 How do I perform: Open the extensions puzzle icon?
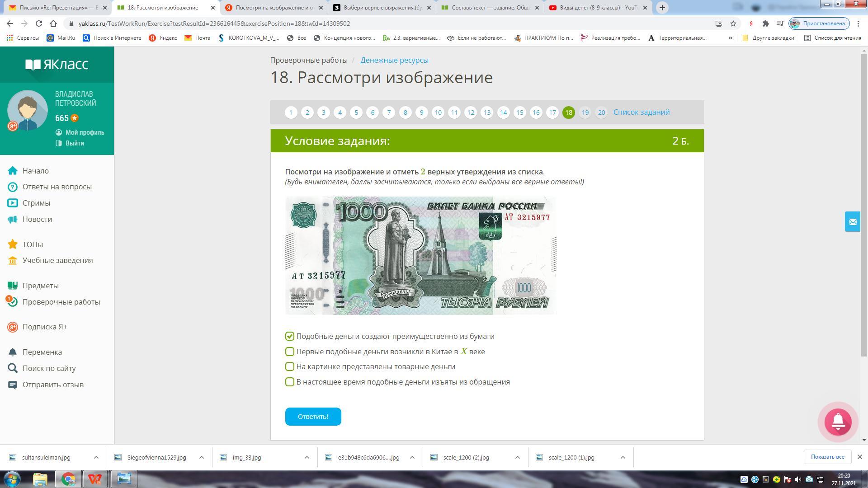(x=765, y=23)
